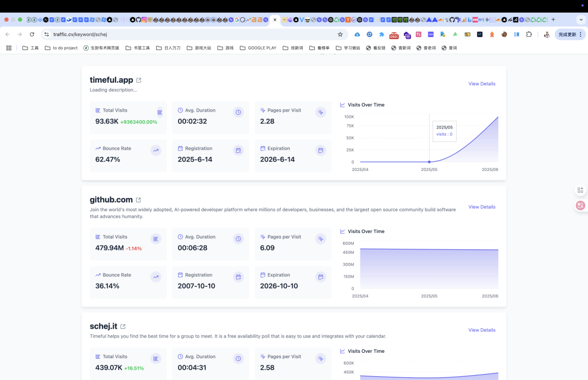Open the github.com title link
This screenshot has height=380, width=588.
click(111, 200)
